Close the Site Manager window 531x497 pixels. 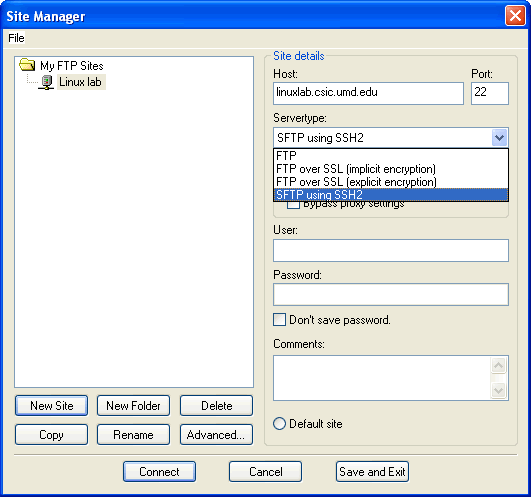pyautogui.click(x=515, y=16)
